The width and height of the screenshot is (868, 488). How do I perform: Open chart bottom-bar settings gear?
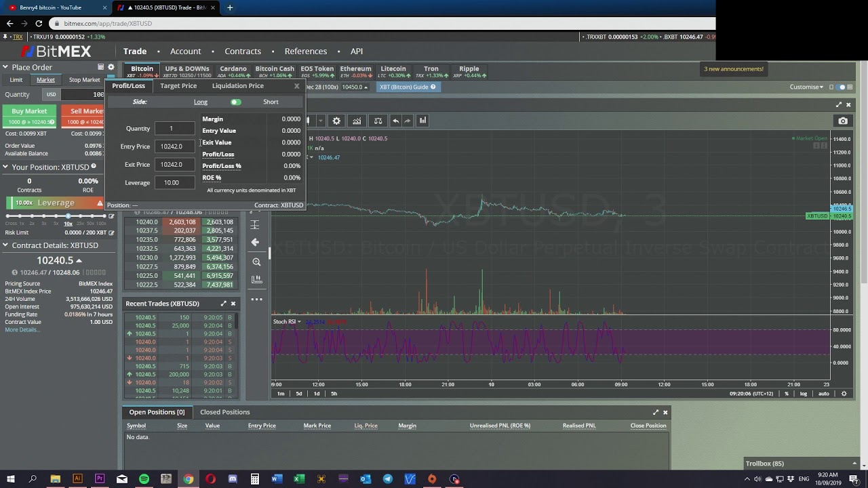point(844,394)
